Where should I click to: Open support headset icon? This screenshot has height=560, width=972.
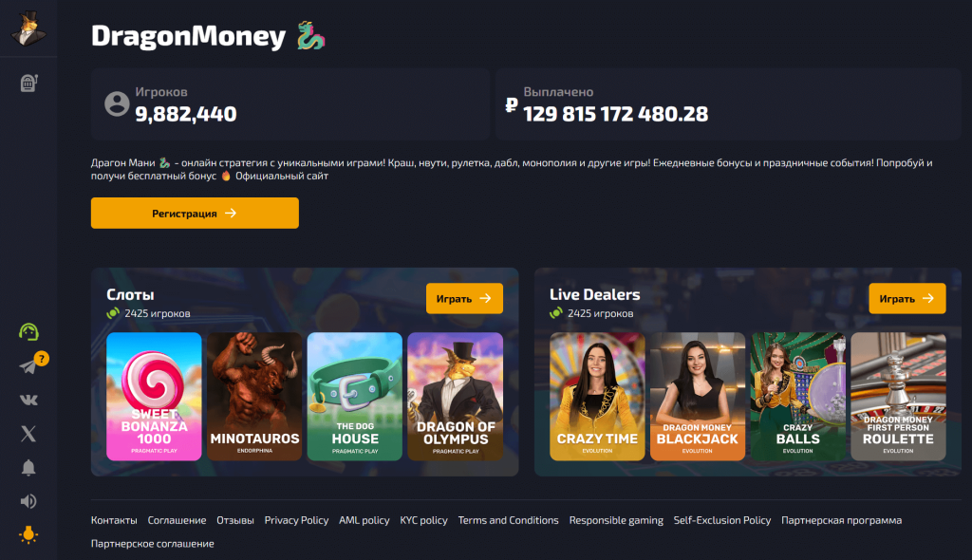[28, 332]
